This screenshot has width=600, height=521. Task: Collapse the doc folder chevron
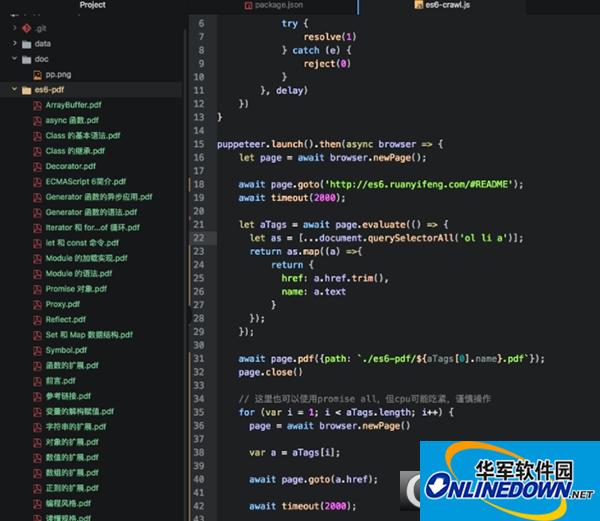tap(15, 59)
